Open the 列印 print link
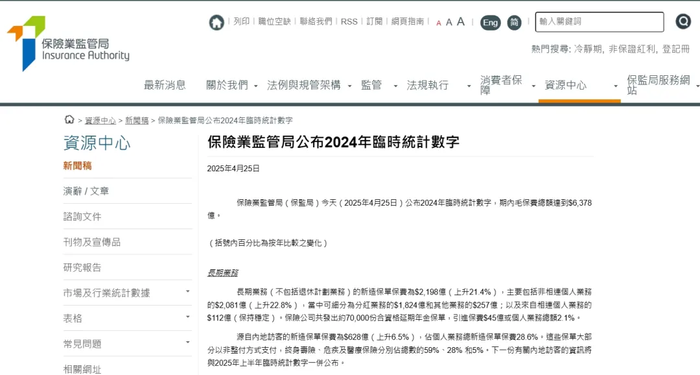 (x=242, y=21)
